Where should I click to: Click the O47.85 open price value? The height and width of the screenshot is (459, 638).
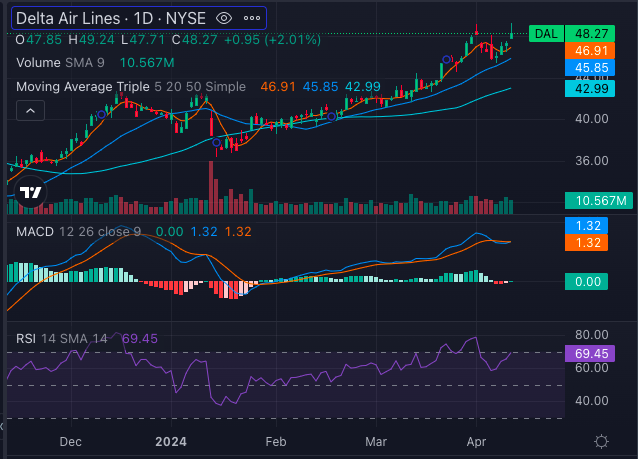[x=39, y=40]
